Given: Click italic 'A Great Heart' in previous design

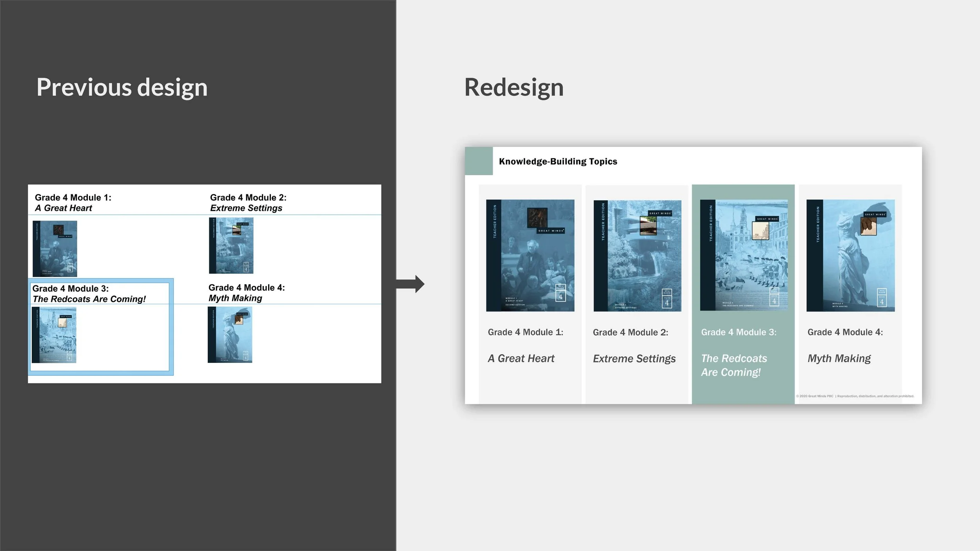Looking at the screenshot, I should pyautogui.click(x=64, y=208).
